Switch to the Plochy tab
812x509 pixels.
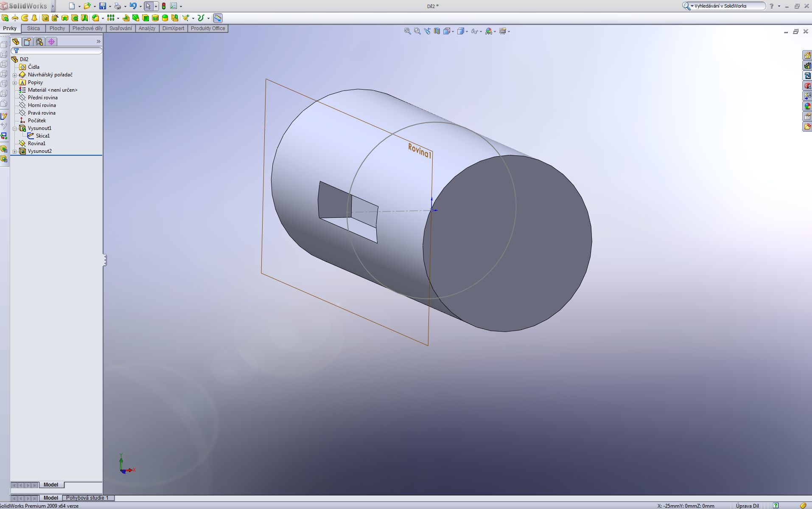[57, 28]
